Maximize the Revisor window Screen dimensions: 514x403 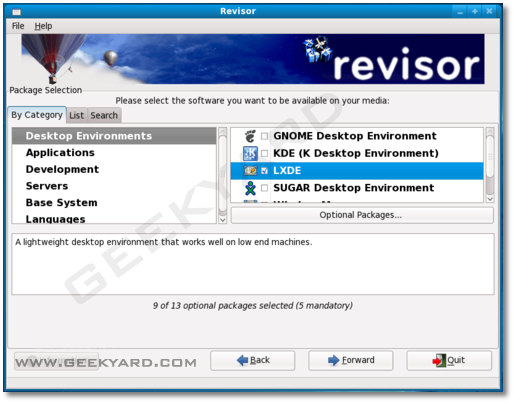[x=475, y=12]
